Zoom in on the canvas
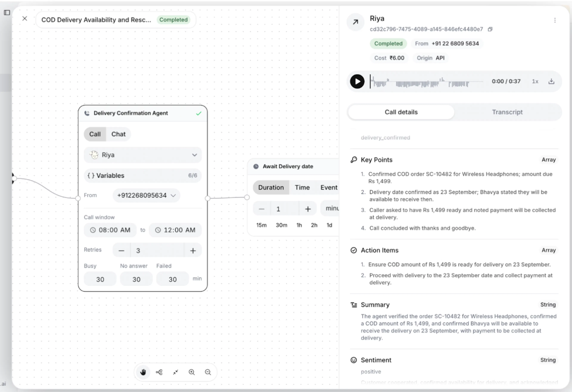Screen dimensions: 572x392 [x=192, y=372]
